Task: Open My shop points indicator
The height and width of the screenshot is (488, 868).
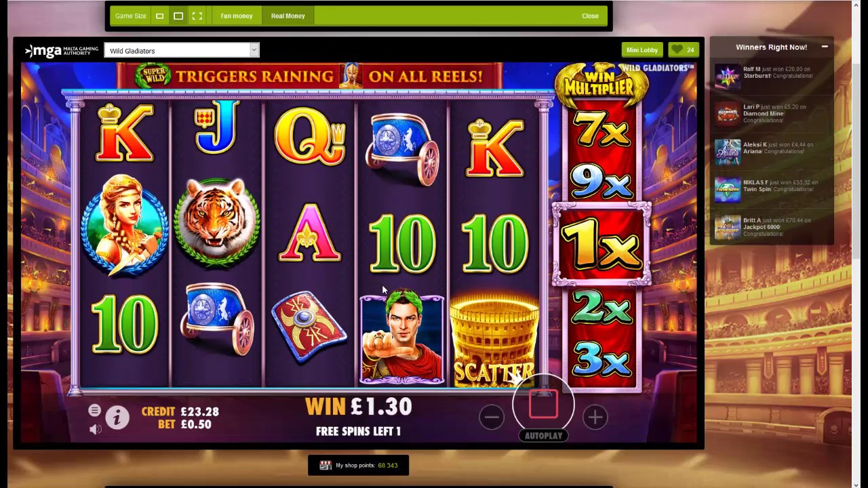Action: pyautogui.click(x=358, y=465)
